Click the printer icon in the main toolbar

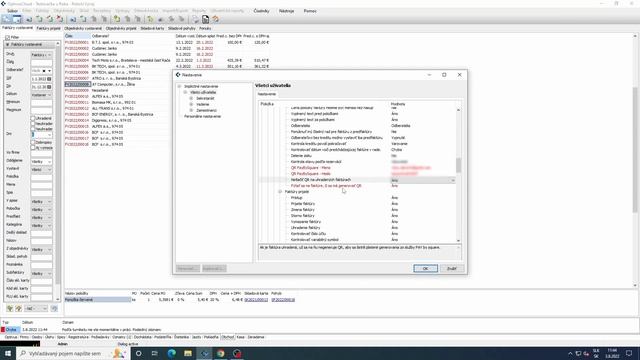point(195,19)
